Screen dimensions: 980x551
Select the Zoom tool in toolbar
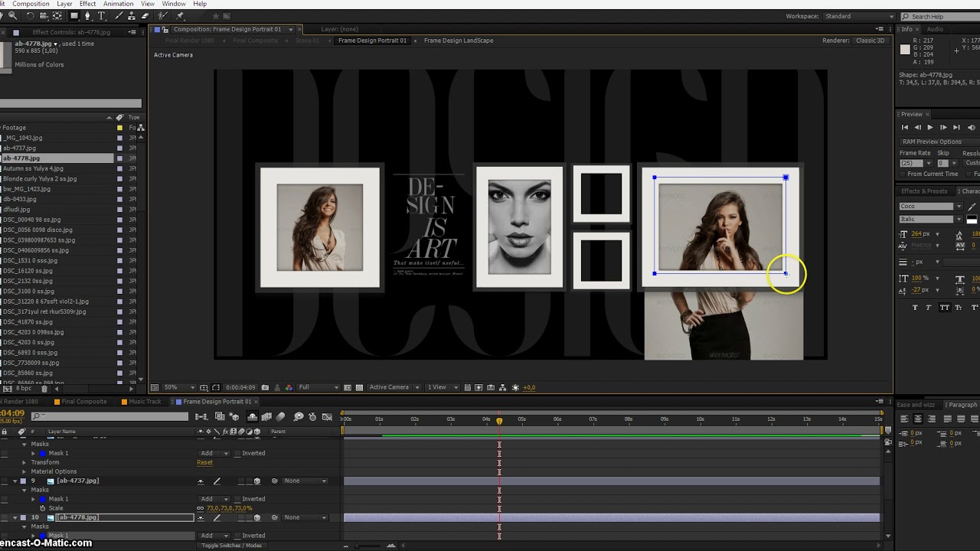click(x=12, y=16)
